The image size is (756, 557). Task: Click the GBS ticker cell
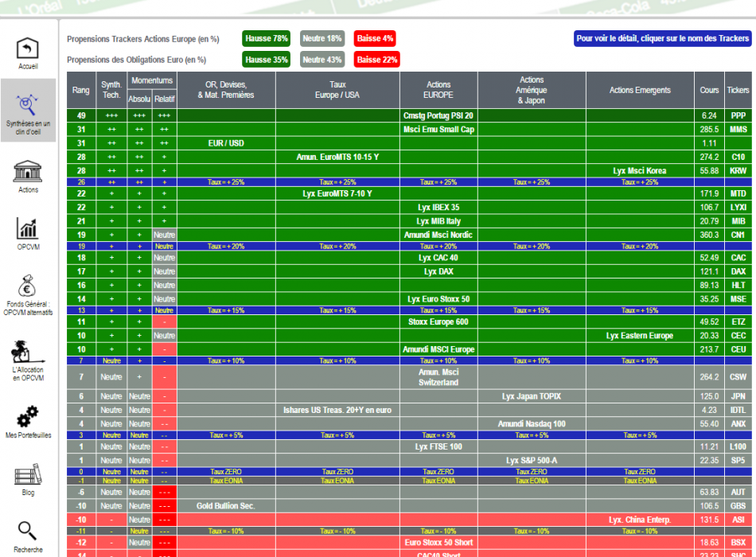738,506
